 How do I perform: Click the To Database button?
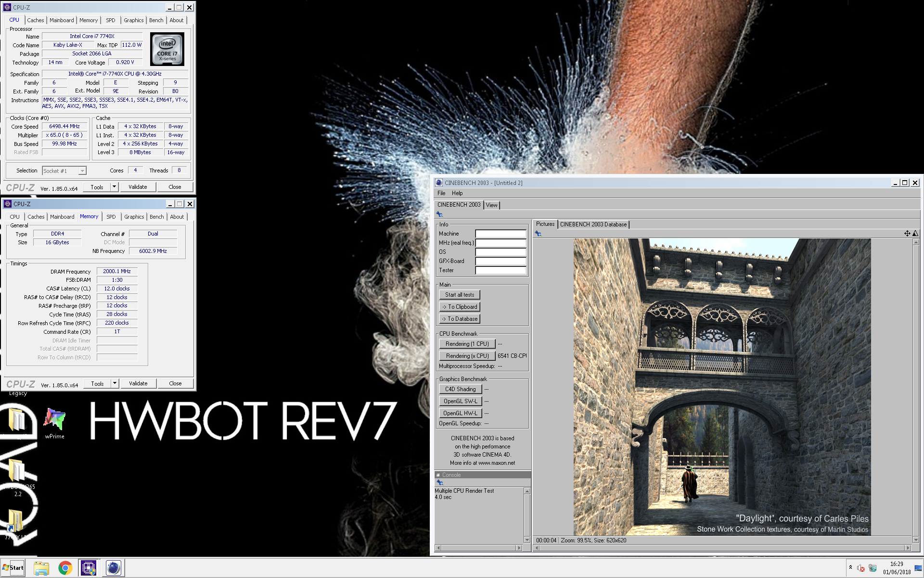point(460,319)
